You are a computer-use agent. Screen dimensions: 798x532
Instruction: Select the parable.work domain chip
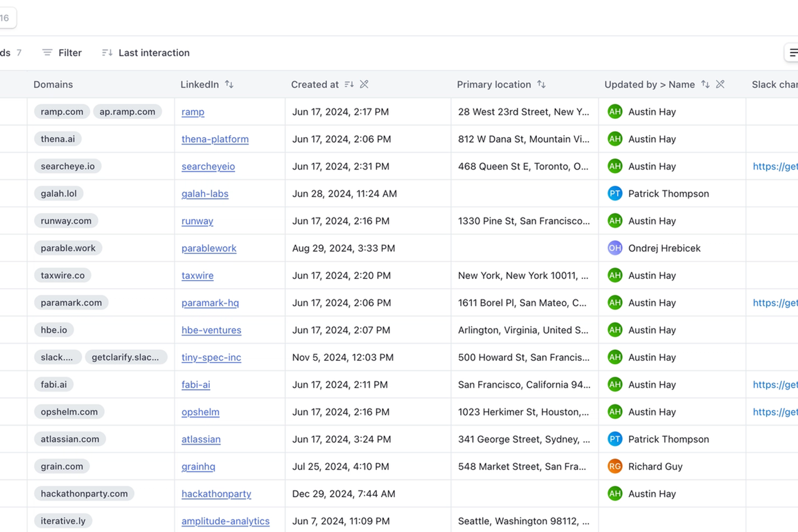pyautogui.click(x=68, y=248)
